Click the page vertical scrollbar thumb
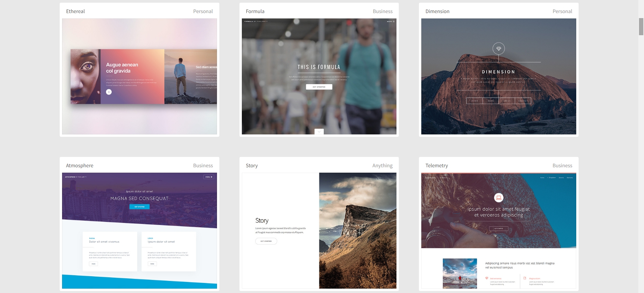 coord(641,26)
